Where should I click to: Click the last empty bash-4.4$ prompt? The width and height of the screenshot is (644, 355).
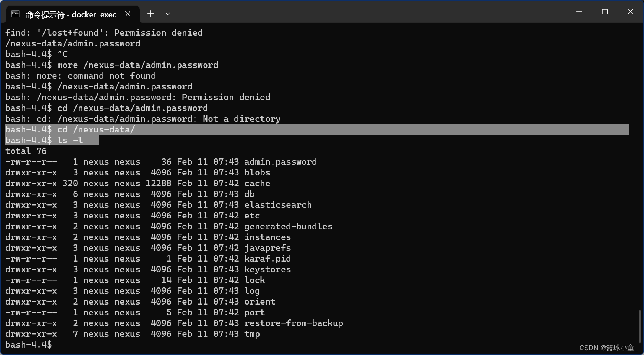[29, 345]
